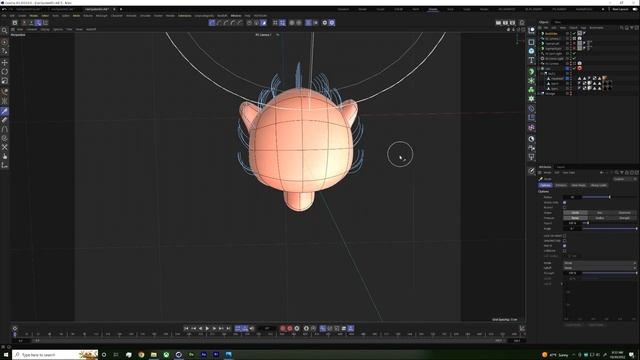Select the middle Shape option button
The image size is (640, 360).
click(x=600, y=213)
